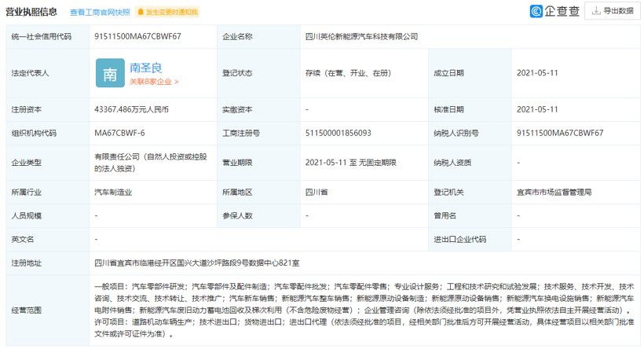Click the 导出数据 export button

(x=613, y=11)
